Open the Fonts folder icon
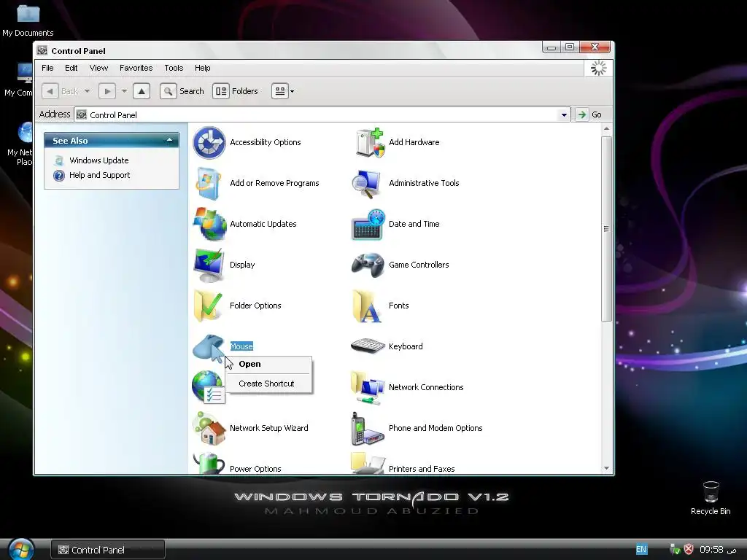The width and height of the screenshot is (747, 560). [x=366, y=306]
